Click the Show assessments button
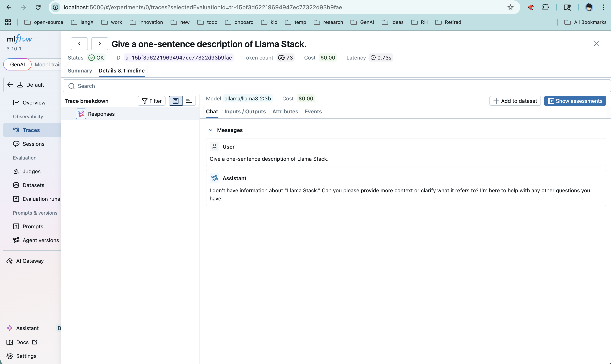 coord(575,101)
